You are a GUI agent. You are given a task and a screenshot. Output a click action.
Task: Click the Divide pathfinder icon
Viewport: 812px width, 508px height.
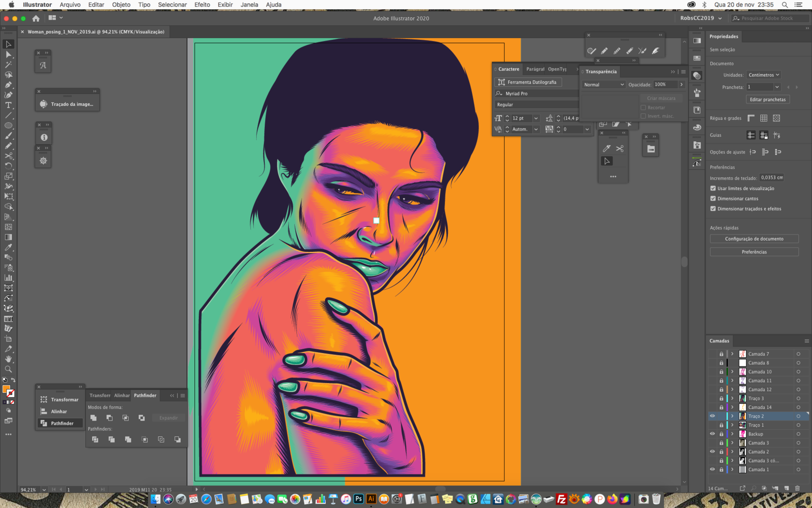click(95, 439)
